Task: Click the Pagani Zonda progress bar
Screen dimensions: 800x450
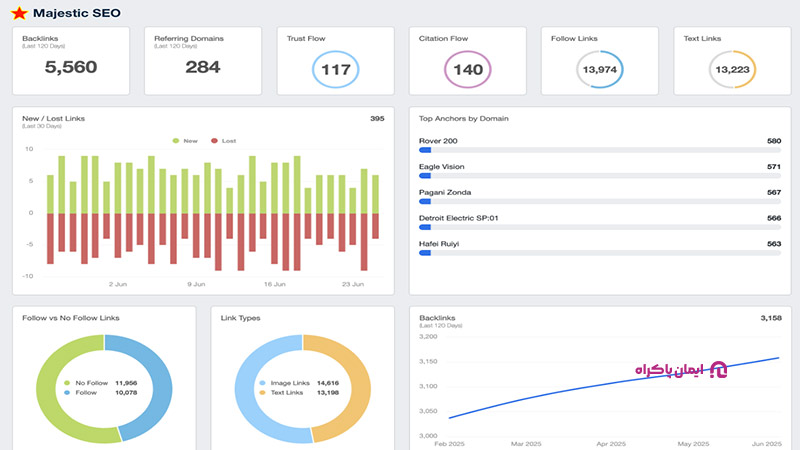Action: [x=600, y=202]
